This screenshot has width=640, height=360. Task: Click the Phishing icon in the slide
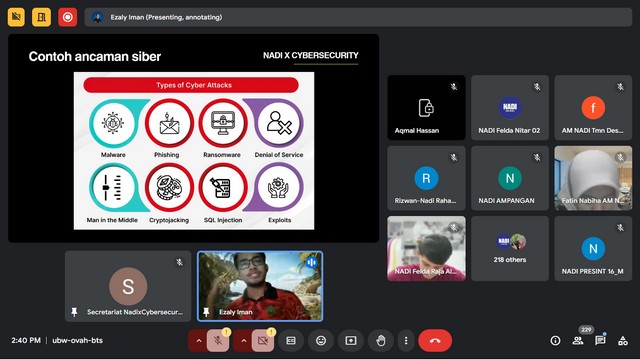(x=169, y=123)
